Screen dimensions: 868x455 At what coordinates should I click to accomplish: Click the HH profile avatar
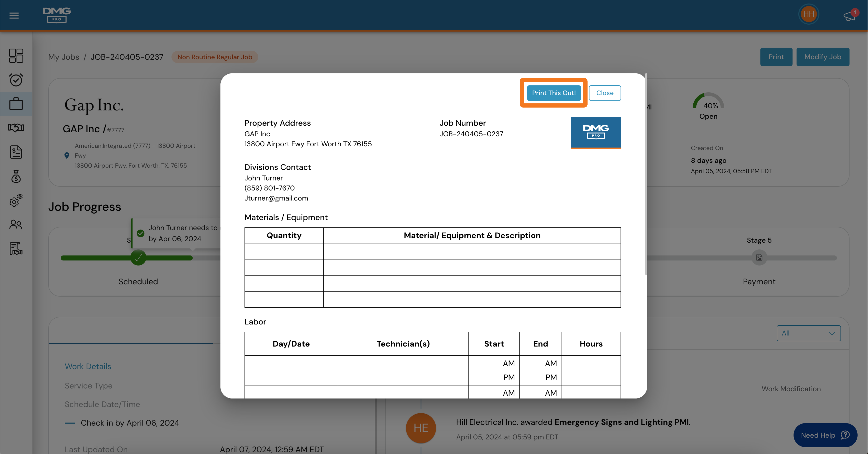[x=809, y=14]
